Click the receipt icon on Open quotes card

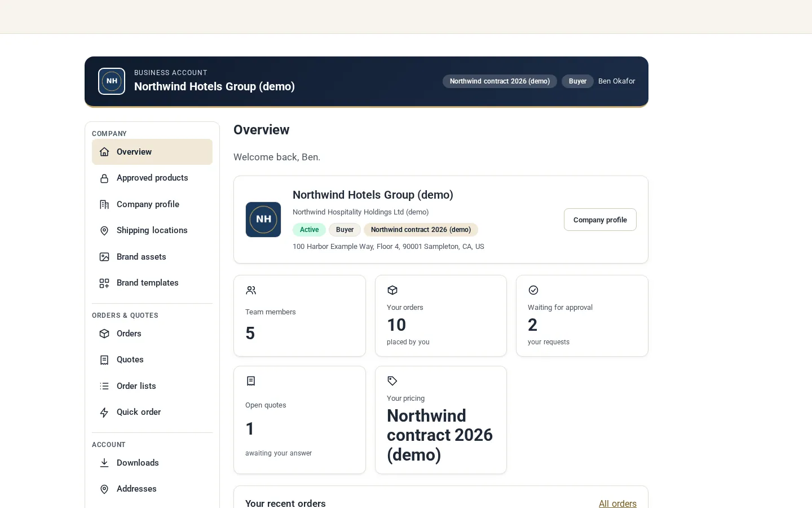[251, 381]
